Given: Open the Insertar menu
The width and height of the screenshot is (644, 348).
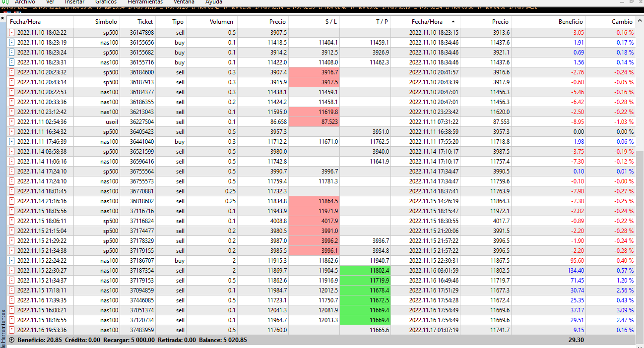Looking at the screenshot, I should tap(74, 2).
